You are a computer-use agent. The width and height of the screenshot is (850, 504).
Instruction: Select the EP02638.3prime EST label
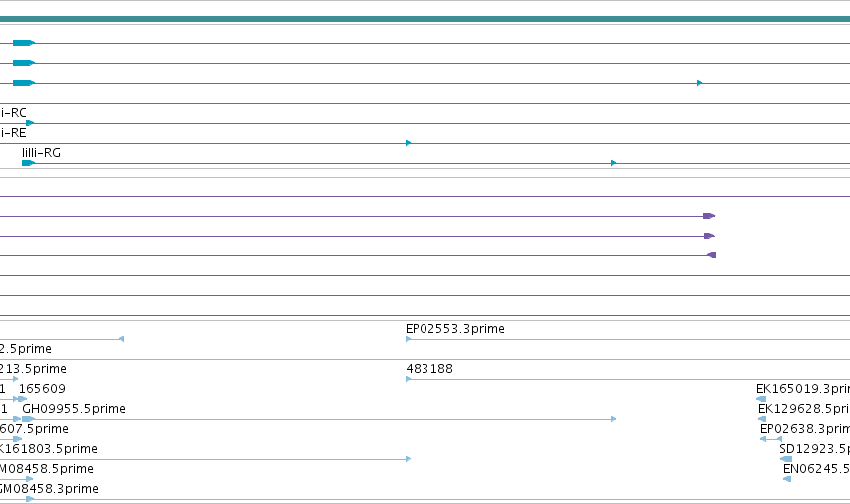pyautogui.click(x=805, y=429)
